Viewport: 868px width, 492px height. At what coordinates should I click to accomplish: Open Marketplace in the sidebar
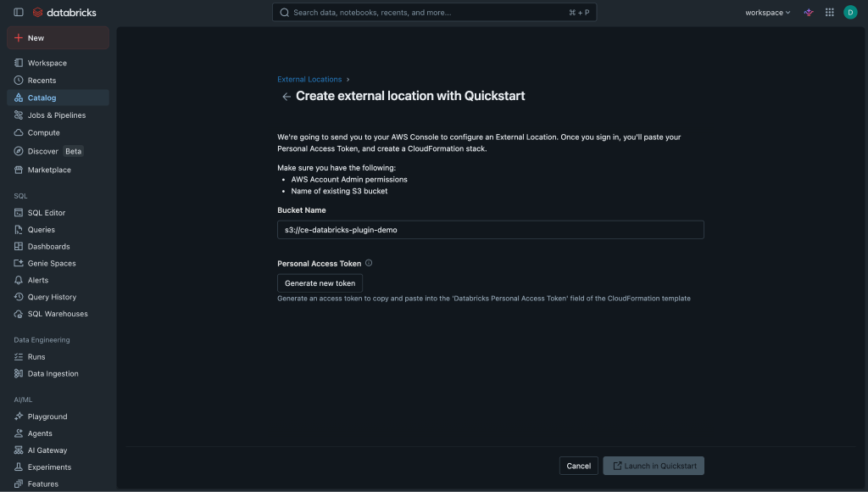(58, 170)
